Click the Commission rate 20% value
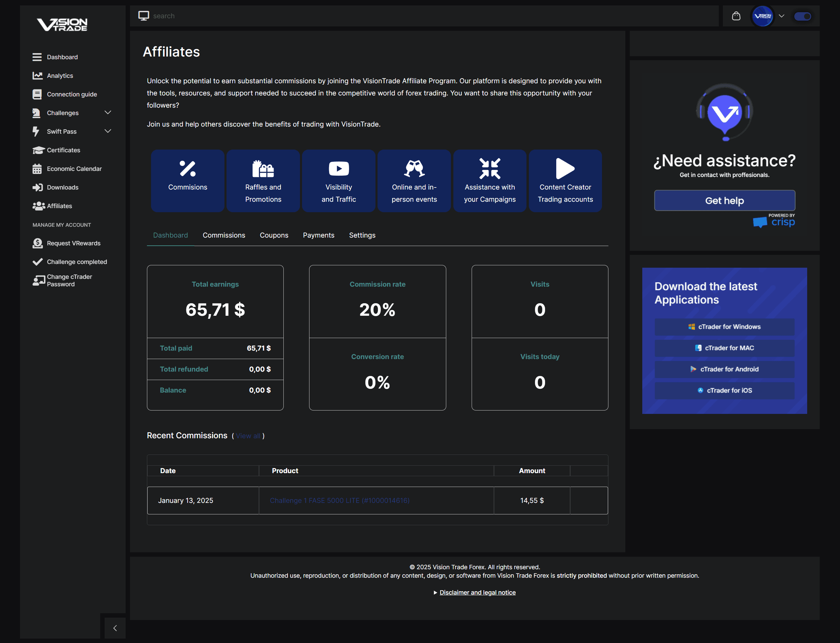Screen dimensions: 840x643 pyautogui.click(x=377, y=310)
